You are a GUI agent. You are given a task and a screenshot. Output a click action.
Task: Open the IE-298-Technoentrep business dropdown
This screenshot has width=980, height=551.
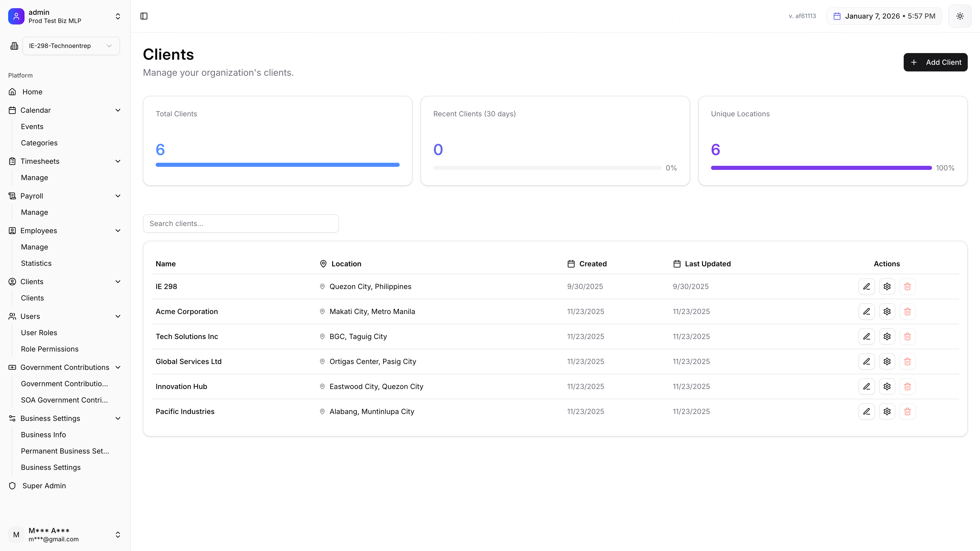click(71, 46)
